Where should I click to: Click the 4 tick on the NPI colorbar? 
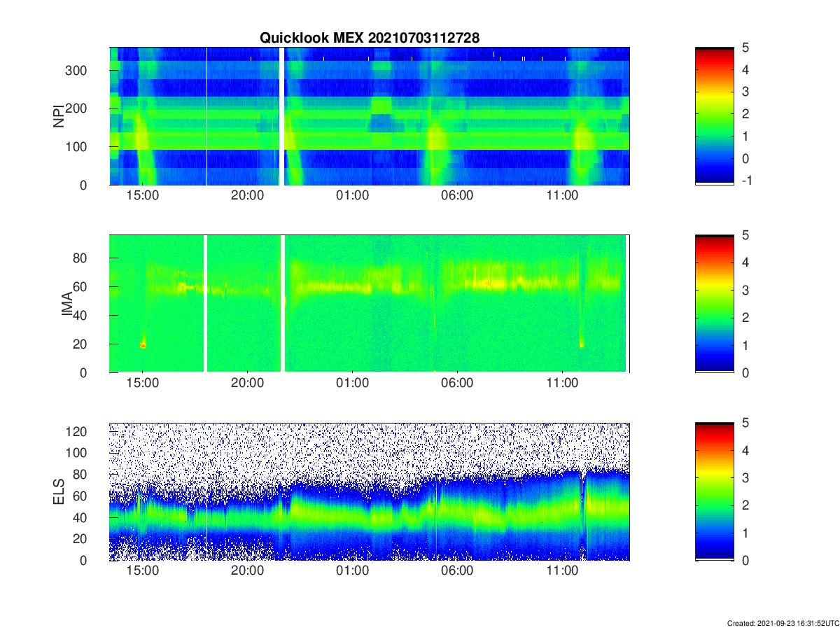pyautogui.click(x=745, y=69)
